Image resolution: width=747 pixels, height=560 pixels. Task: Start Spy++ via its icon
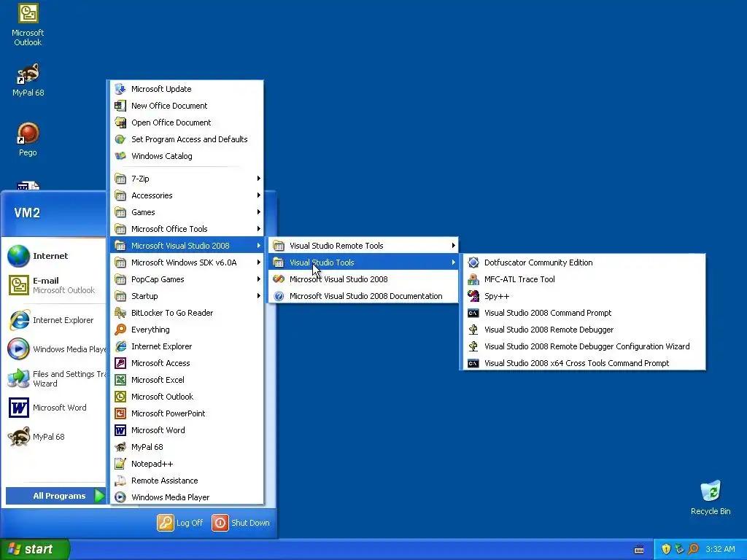click(x=473, y=296)
